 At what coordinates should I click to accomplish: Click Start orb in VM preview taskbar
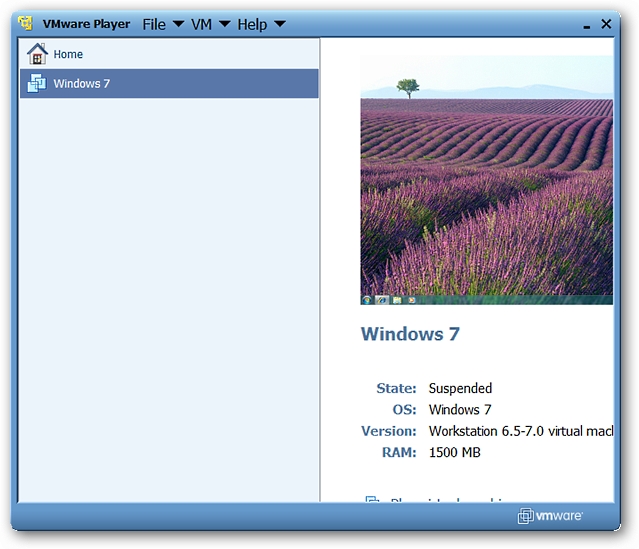tap(366, 300)
